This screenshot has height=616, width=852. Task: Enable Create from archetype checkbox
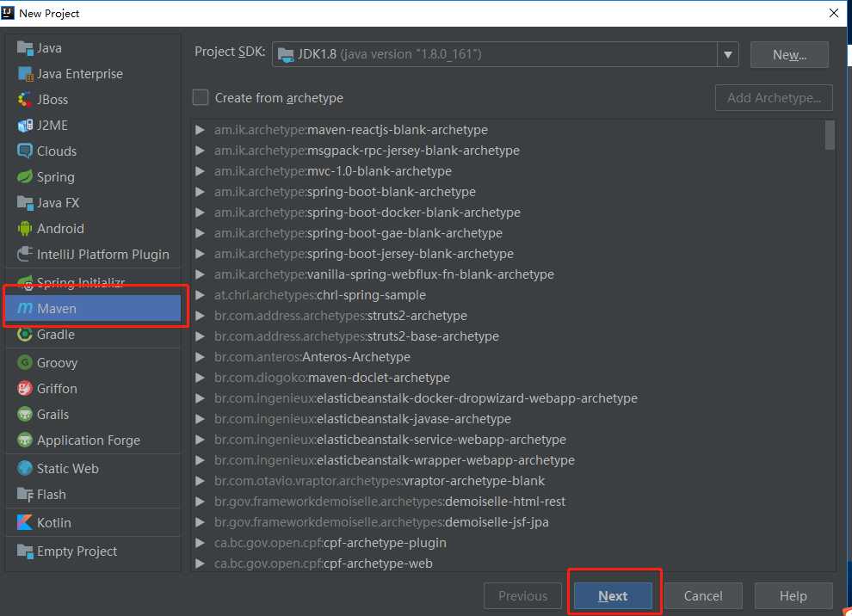[201, 98]
